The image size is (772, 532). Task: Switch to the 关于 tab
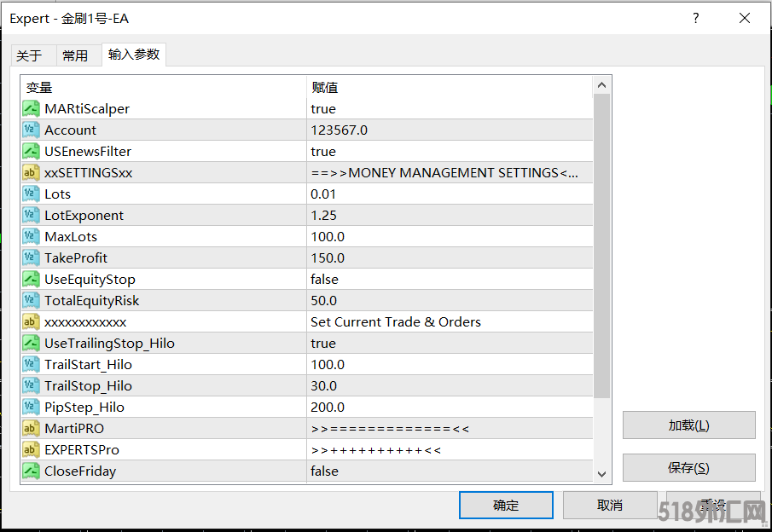(x=29, y=55)
